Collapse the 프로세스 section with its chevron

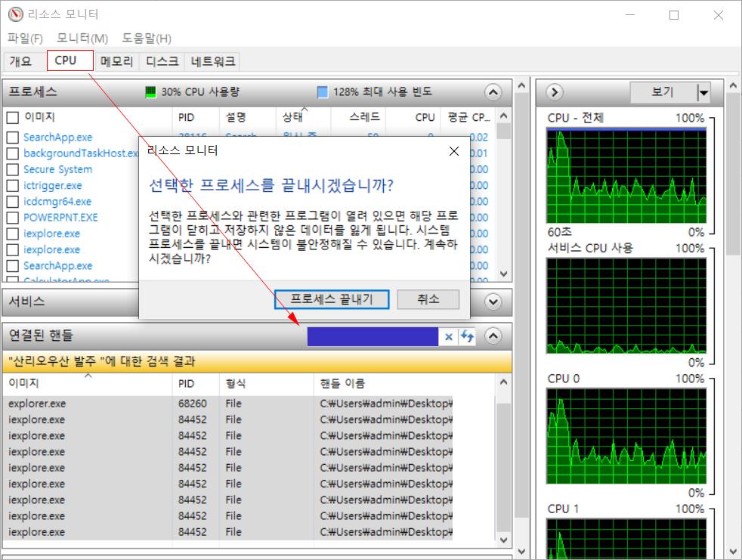click(x=493, y=91)
